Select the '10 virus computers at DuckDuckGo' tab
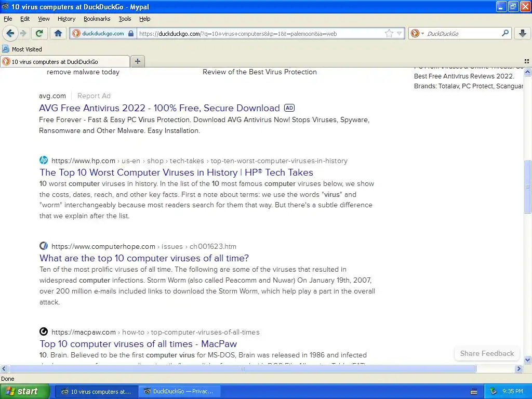 pyautogui.click(x=65, y=61)
